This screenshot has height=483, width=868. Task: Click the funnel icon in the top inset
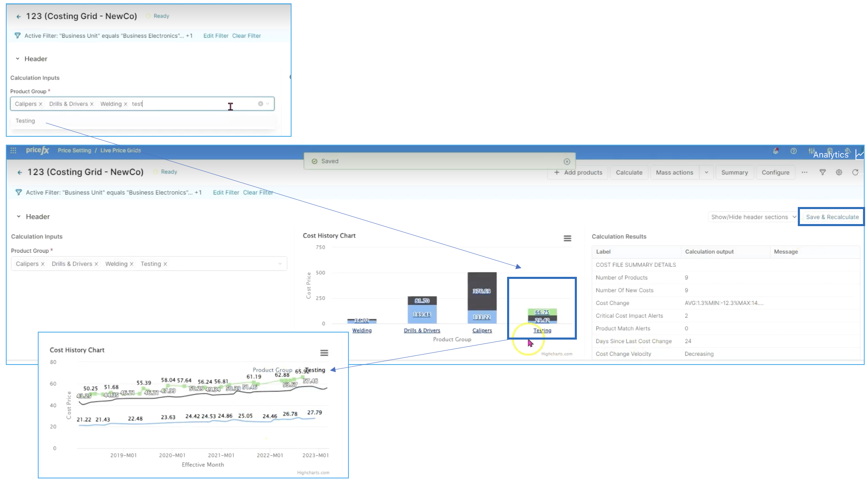[17, 36]
